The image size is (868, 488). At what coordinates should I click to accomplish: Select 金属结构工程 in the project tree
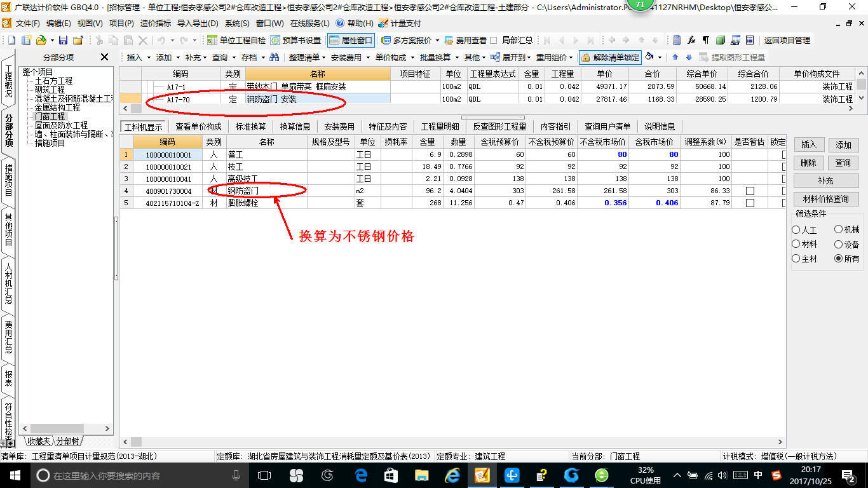point(57,108)
